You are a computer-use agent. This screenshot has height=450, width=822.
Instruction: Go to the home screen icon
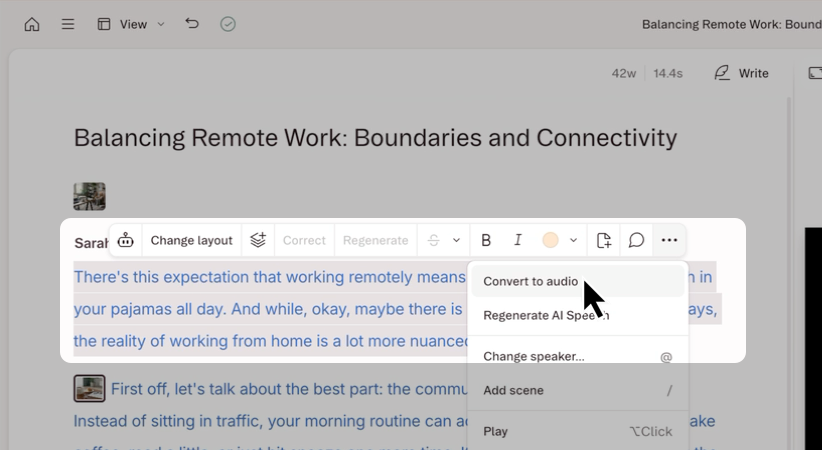coord(32,24)
